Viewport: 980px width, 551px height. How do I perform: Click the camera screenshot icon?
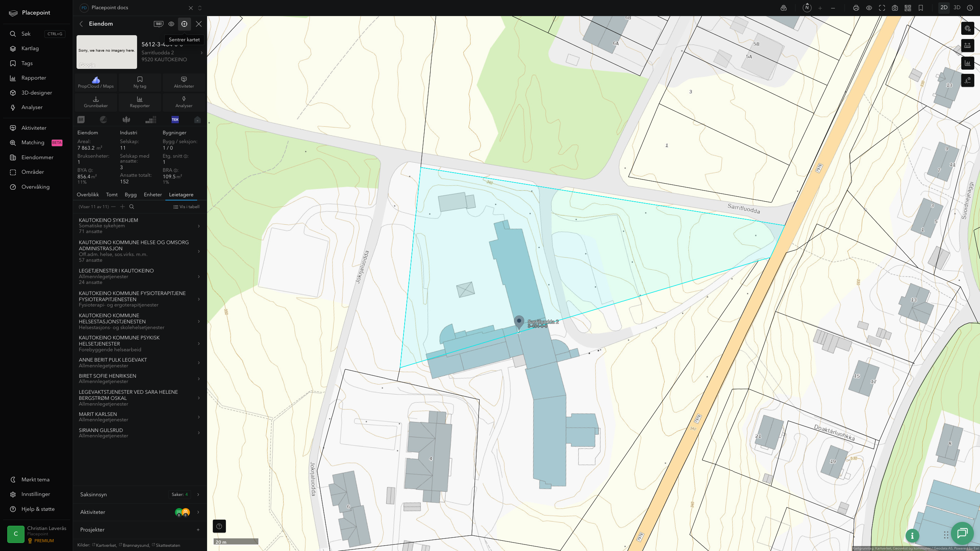tap(895, 8)
